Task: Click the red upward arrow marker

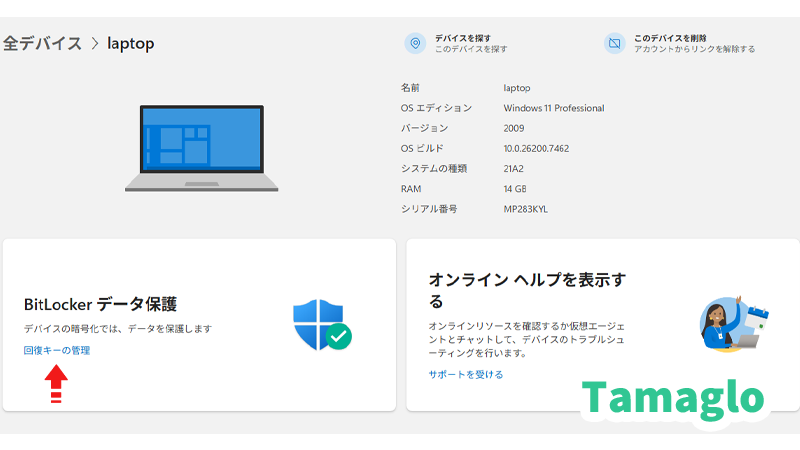Action: pyautogui.click(x=57, y=383)
